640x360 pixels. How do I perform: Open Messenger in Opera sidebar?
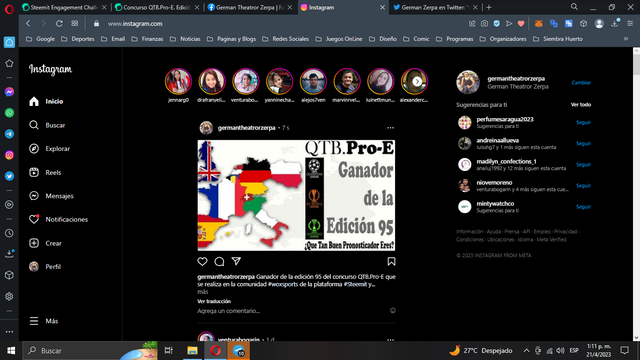[9, 92]
